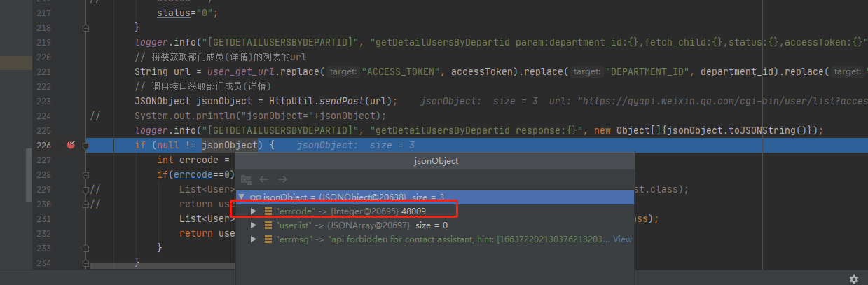
Task: Toggle fold marker at line 233
Action: 85,248
